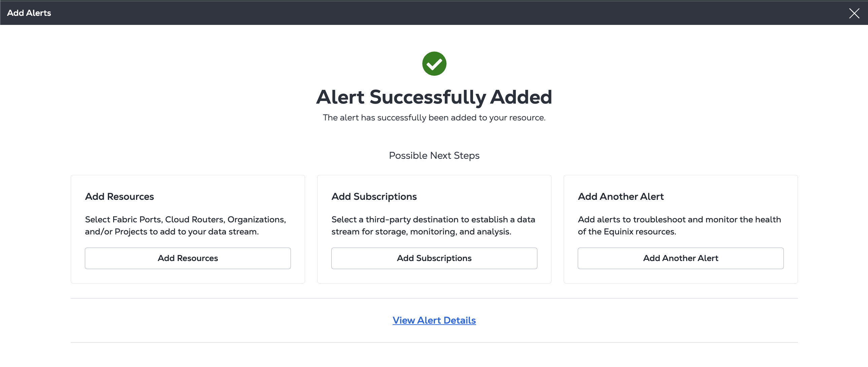Image resolution: width=868 pixels, height=367 pixels.
Task: Click the Fabric Ports description text
Action: [185, 225]
